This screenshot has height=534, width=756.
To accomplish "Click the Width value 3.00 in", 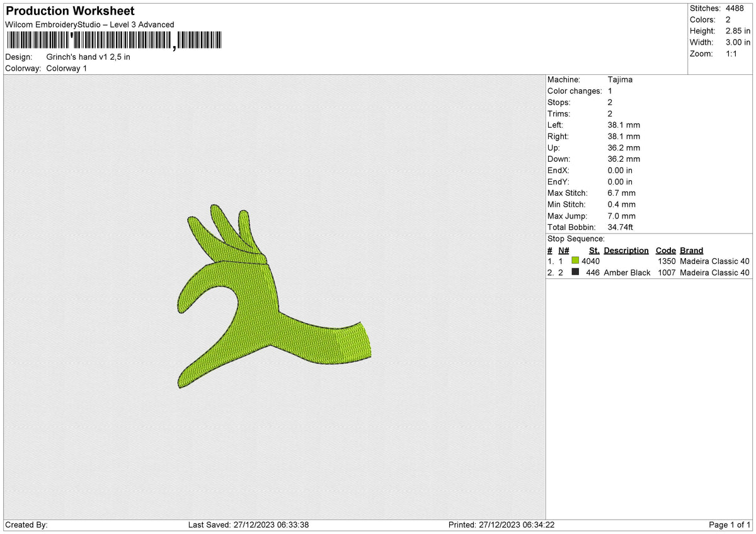I will 738,42.
